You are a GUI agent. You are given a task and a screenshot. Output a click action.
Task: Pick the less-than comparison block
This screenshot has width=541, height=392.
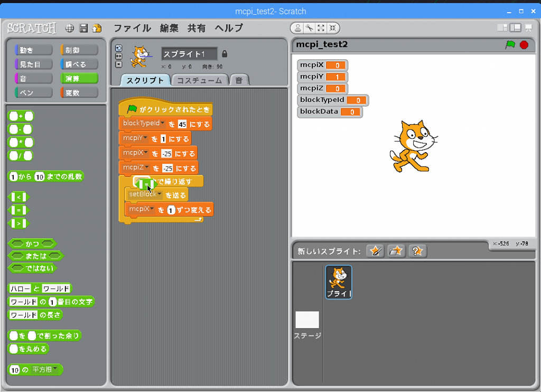(x=18, y=198)
